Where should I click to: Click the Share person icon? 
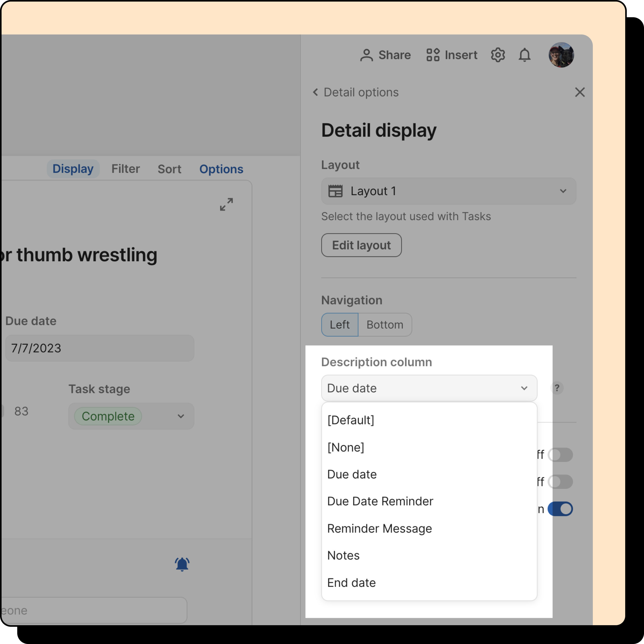click(366, 55)
